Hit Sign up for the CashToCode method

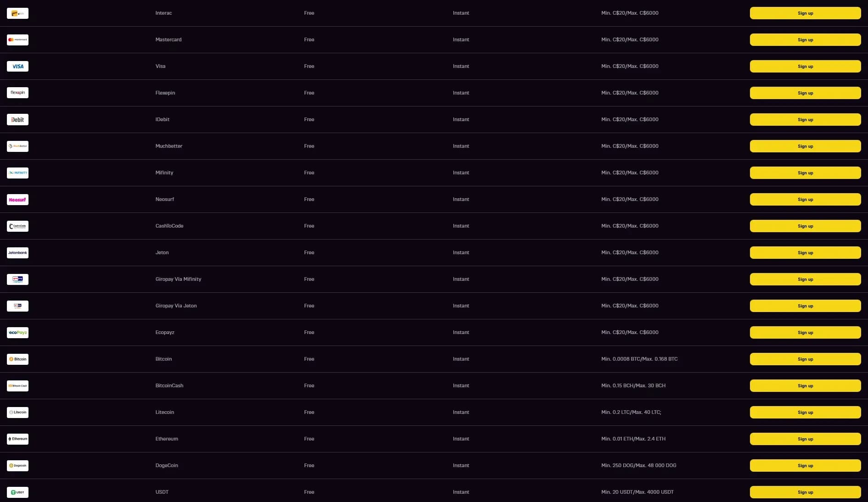805,226
